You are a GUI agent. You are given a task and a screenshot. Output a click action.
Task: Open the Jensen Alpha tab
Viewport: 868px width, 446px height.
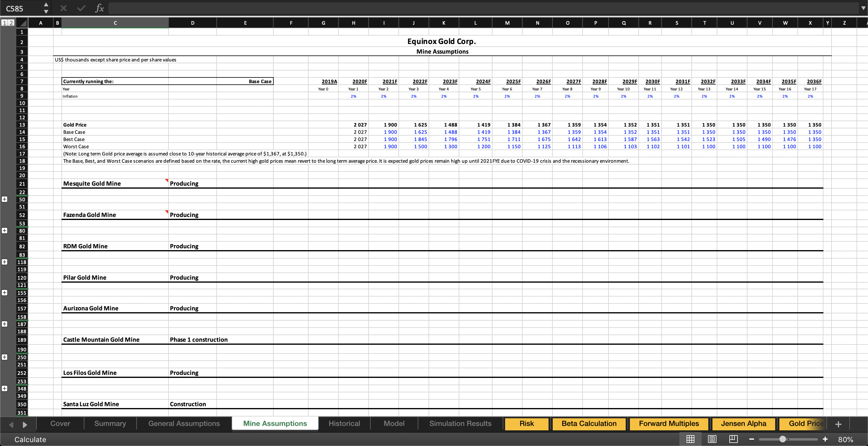[744, 423]
